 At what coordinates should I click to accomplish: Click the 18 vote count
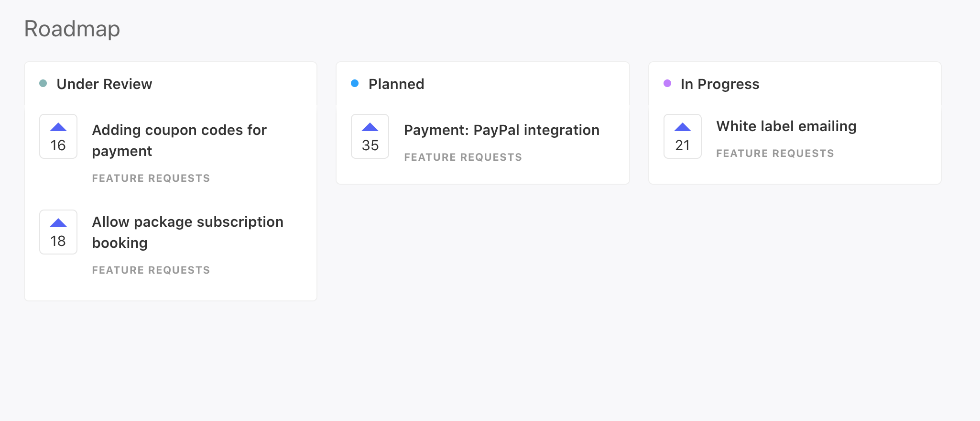(58, 241)
